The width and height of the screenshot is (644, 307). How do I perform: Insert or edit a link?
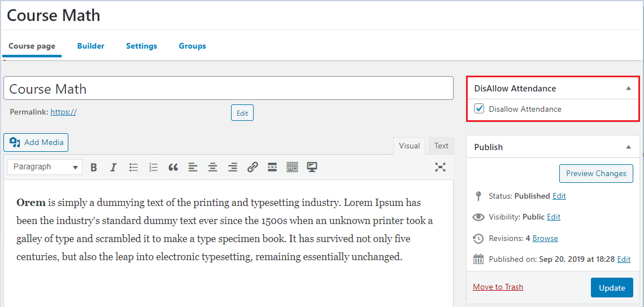[253, 167]
